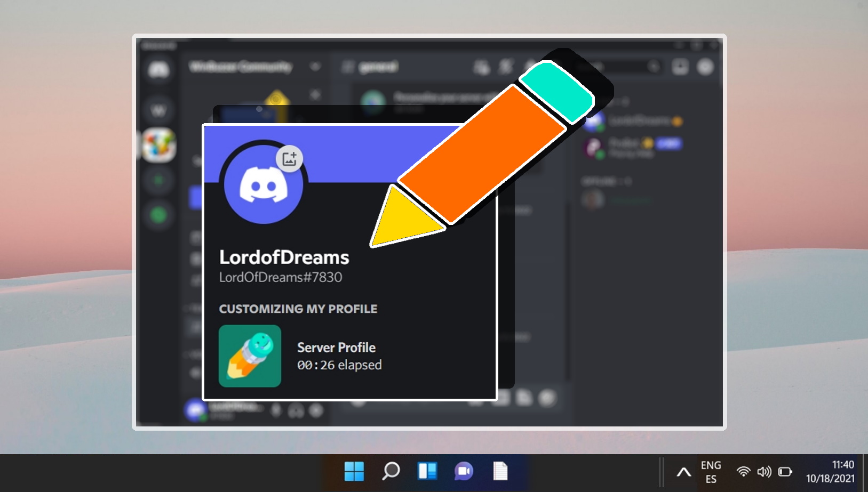Open the green Explore servers icon

coord(158,215)
